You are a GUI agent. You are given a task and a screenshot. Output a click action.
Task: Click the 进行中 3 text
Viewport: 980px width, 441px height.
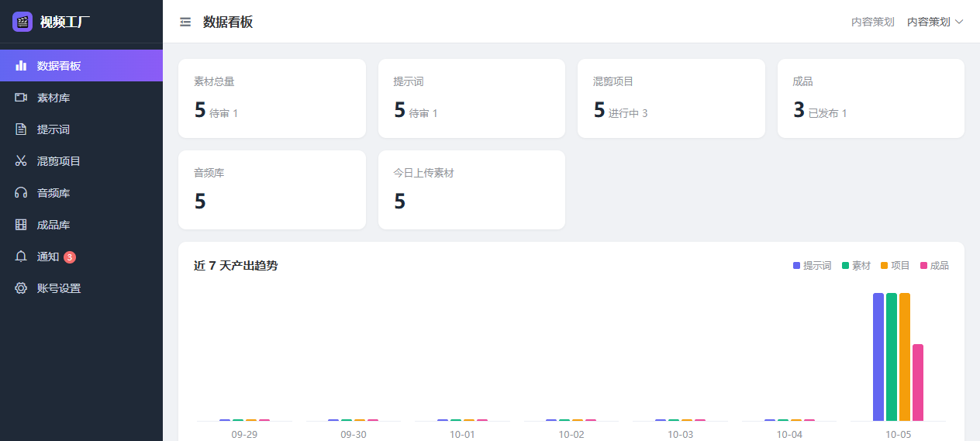(x=628, y=113)
